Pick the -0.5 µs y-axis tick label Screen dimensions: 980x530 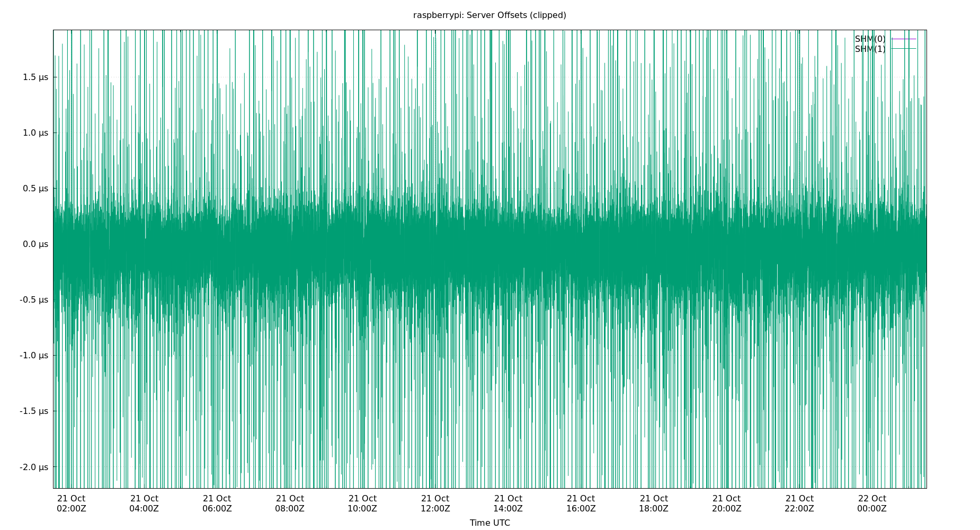tap(34, 300)
